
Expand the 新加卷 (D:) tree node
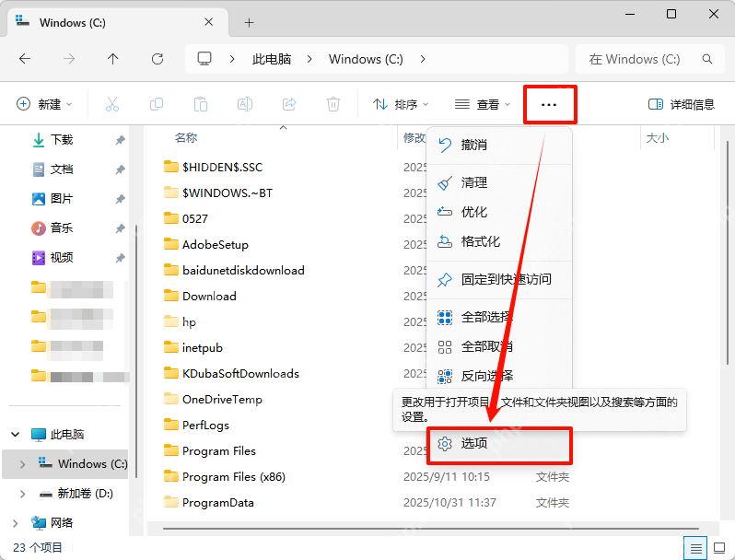(22, 494)
